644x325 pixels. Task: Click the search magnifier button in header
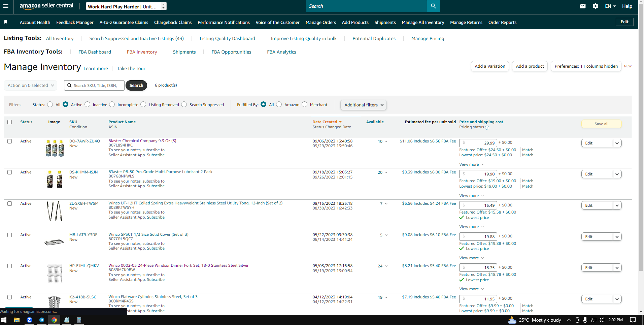pos(433,6)
